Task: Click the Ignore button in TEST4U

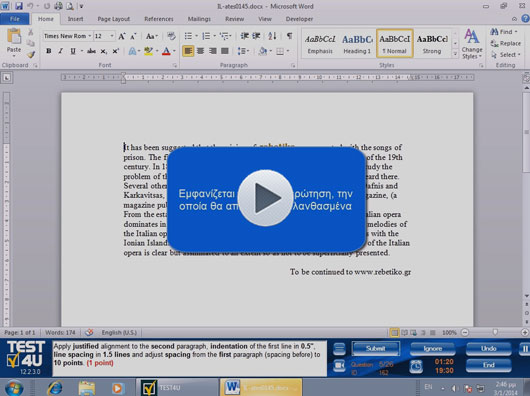Action: coord(433,348)
